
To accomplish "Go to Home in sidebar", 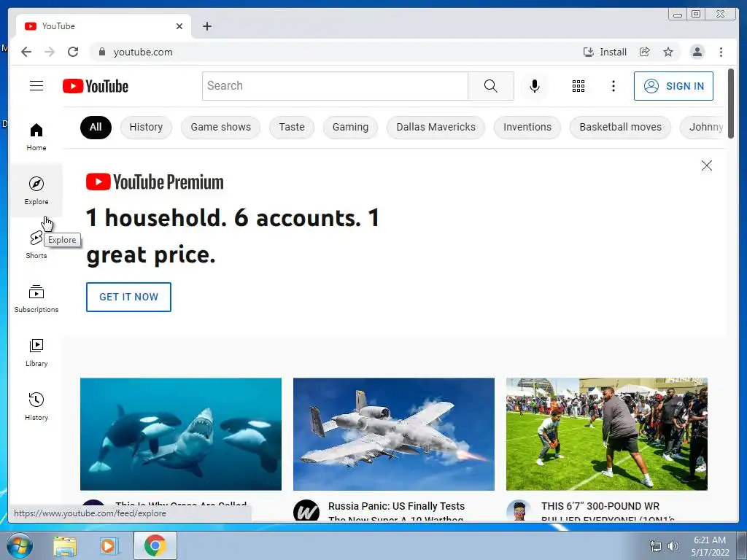I will click(x=36, y=137).
